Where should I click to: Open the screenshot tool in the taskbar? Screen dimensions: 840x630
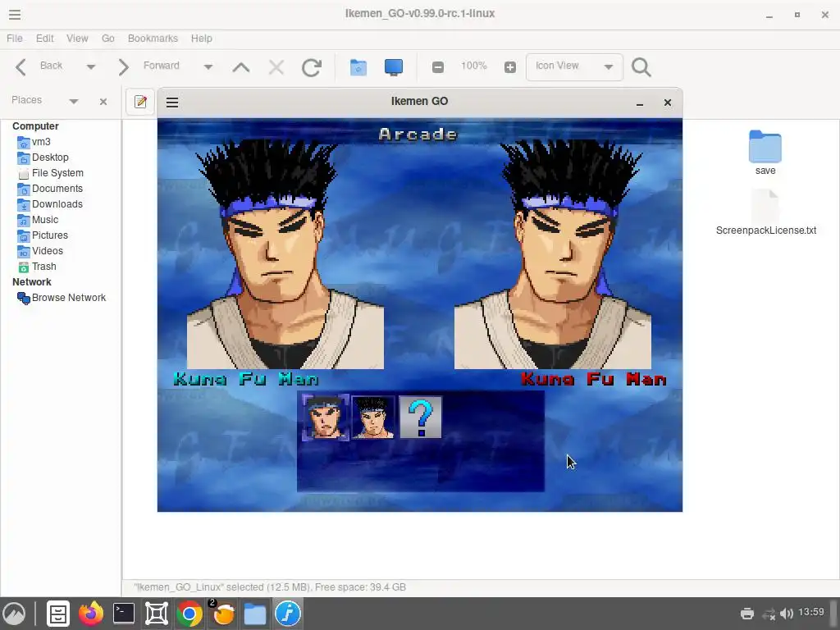157,614
